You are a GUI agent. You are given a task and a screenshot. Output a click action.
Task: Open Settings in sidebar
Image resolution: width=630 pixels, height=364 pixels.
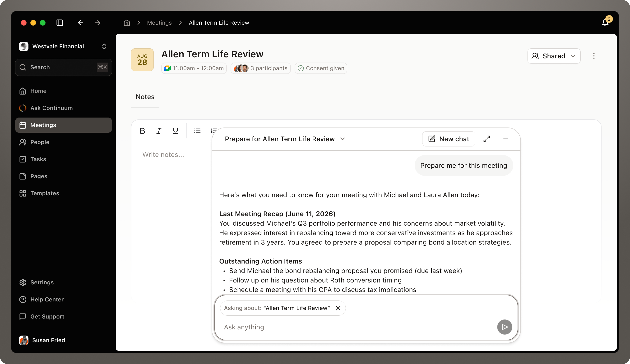tap(64, 282)
